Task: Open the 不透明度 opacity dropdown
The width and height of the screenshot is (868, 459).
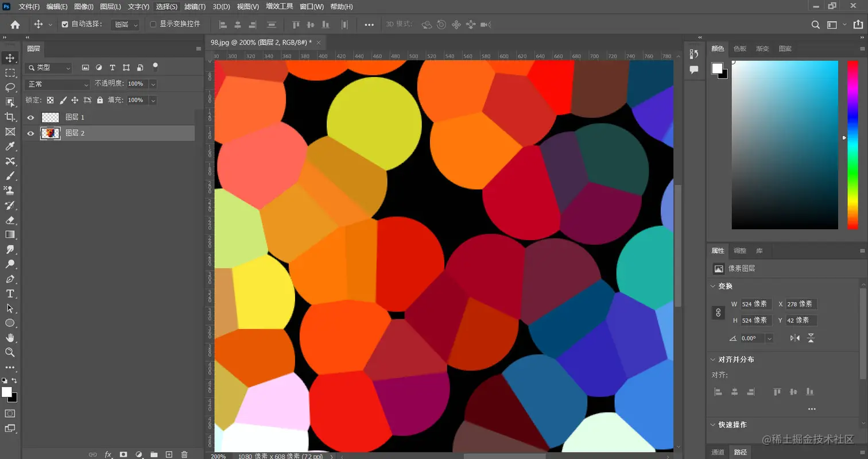Action: (x=152, y=83)
